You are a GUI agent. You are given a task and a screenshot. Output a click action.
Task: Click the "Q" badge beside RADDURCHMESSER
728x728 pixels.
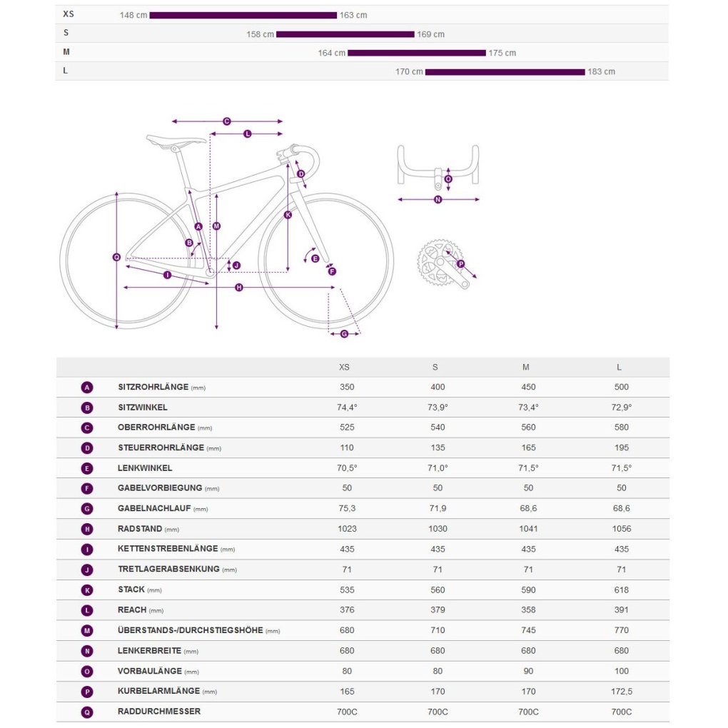click(87, 712)
